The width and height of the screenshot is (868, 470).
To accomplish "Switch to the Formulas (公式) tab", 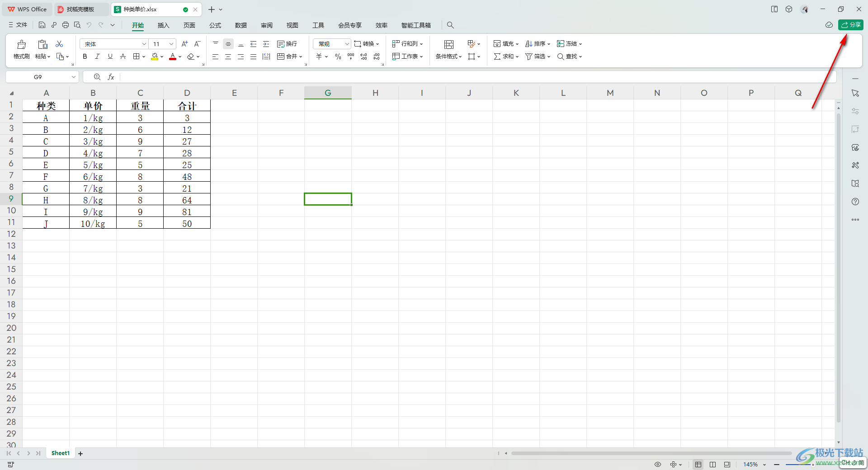I will pos(215,25).
